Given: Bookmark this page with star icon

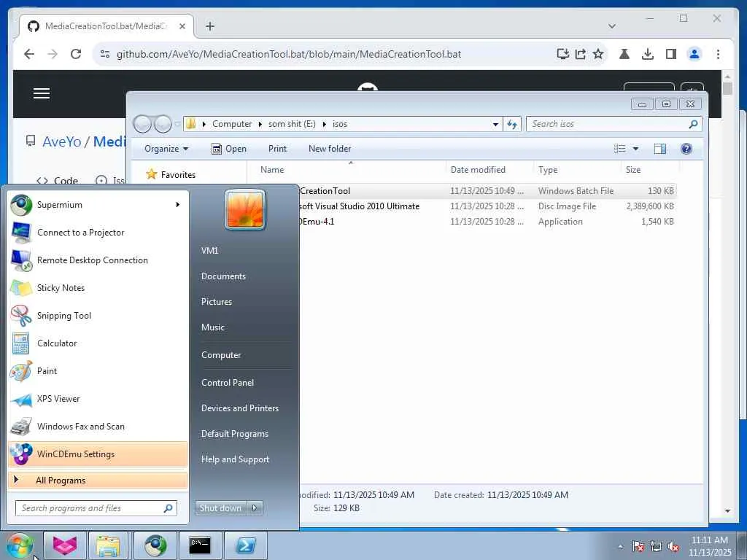Looking at the screenshot, I should (x=598, y=54).
